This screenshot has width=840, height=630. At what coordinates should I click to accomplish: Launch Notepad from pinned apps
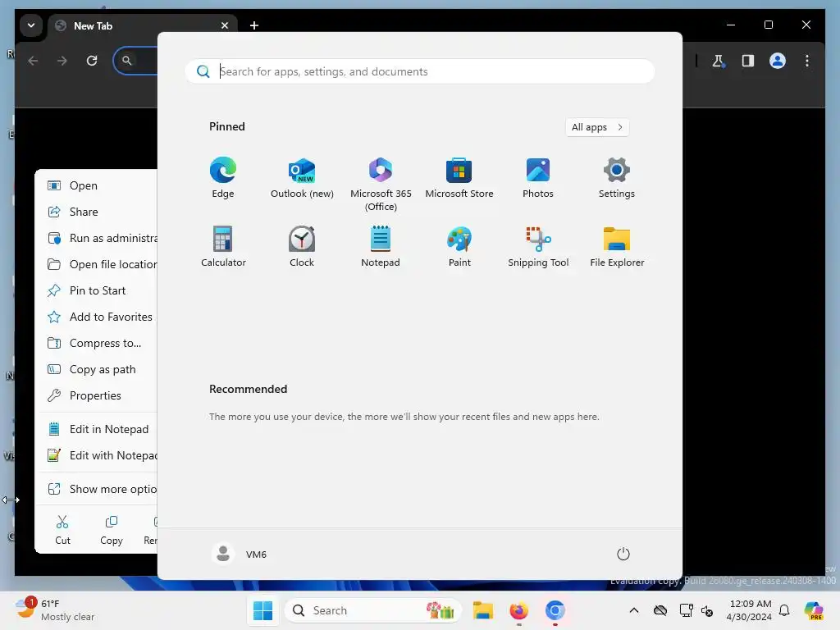381,247
